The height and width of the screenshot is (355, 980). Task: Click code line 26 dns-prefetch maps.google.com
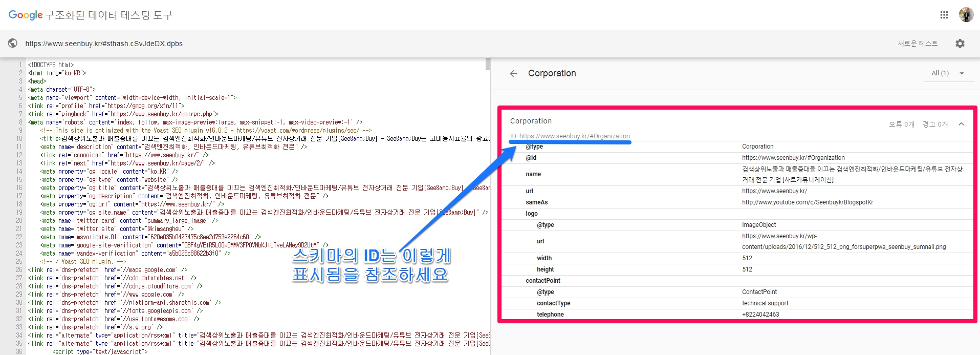[107, 269]
